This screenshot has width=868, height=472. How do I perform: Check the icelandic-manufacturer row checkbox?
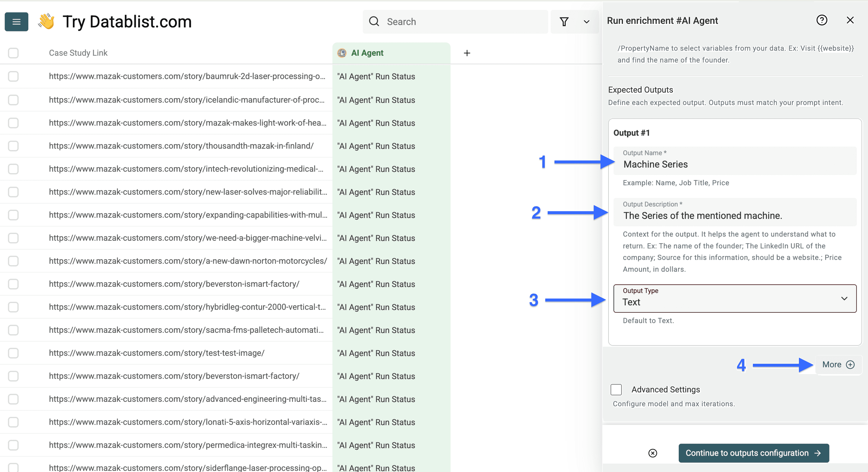[13, 100]
